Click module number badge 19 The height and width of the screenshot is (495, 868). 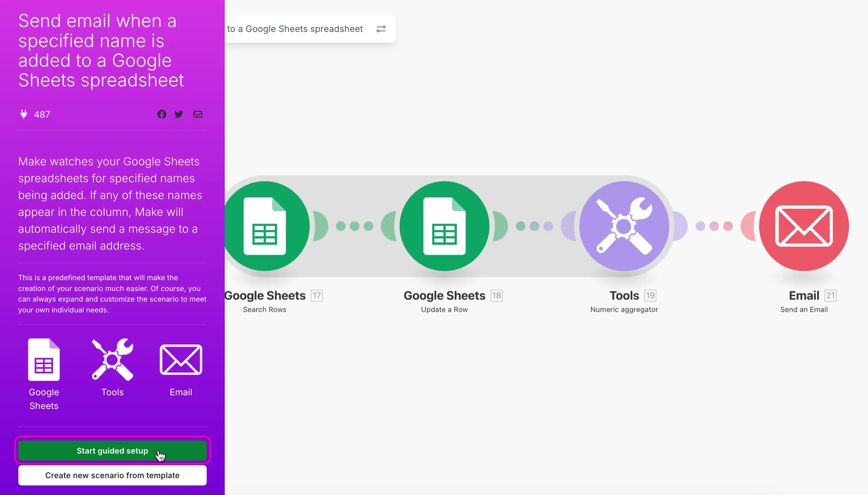(650, 296)
